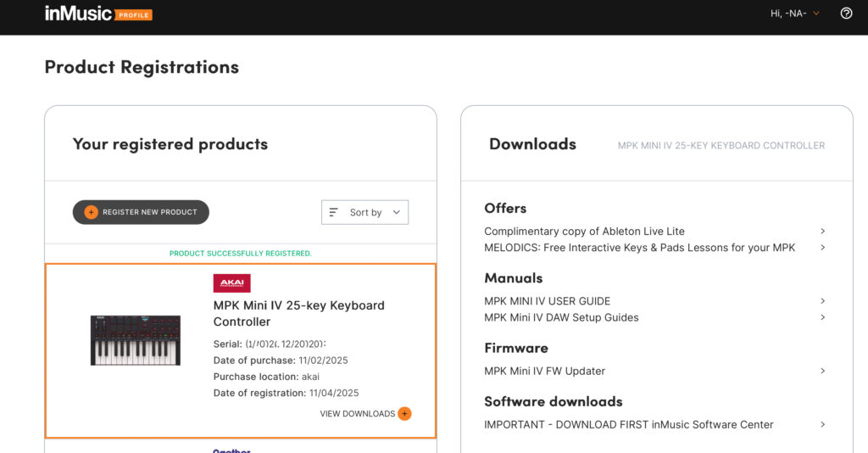This screenshot has width=868, height=453.
Task: Click the sort lines icon in Sort by
Action: [x=334, y=212]
